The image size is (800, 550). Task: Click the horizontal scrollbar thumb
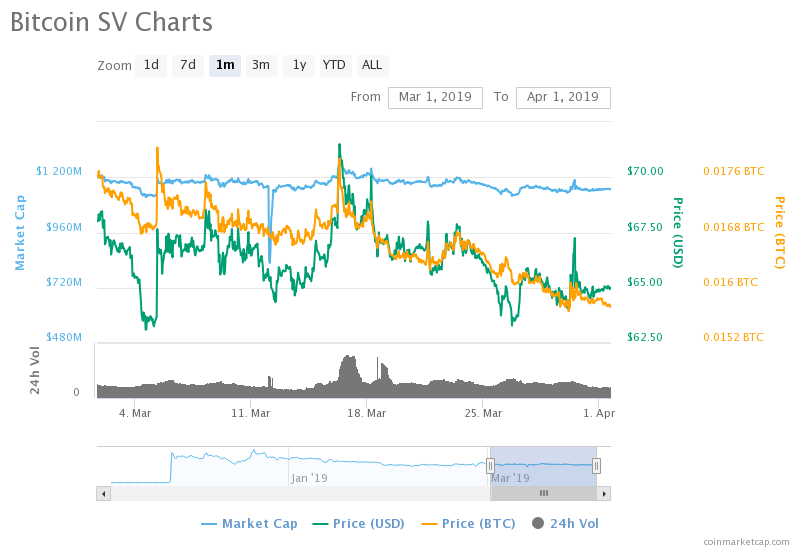click(543, 493)
